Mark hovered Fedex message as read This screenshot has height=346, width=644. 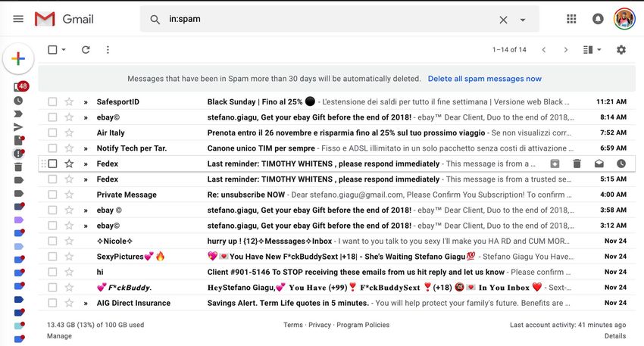pos(599,164)
